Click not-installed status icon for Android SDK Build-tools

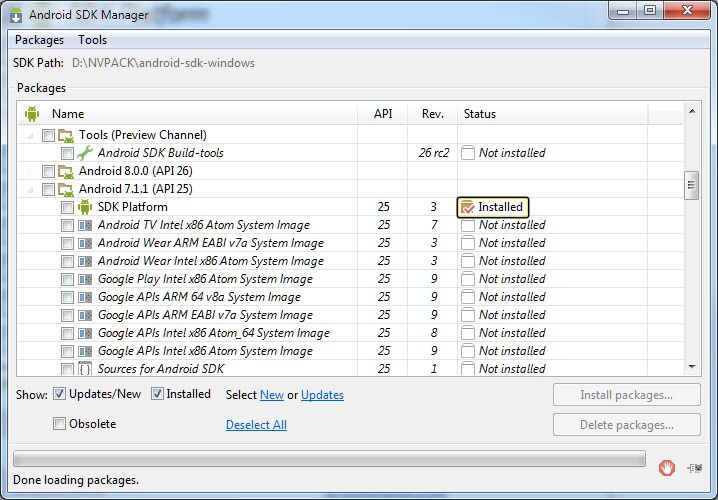tap(468, 153)
